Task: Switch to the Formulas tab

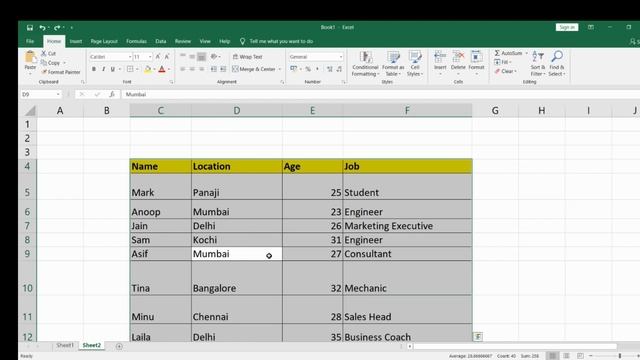Action: 136,41
